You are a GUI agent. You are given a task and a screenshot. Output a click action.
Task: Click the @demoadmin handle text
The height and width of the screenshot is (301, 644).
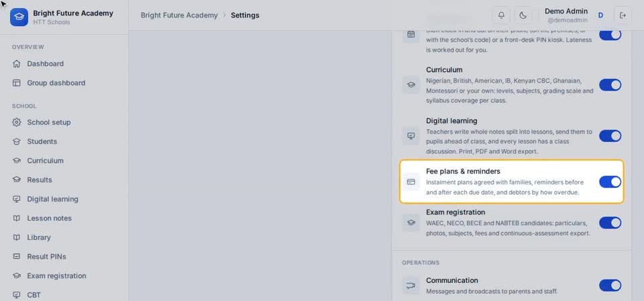click(x=568, y=19)
